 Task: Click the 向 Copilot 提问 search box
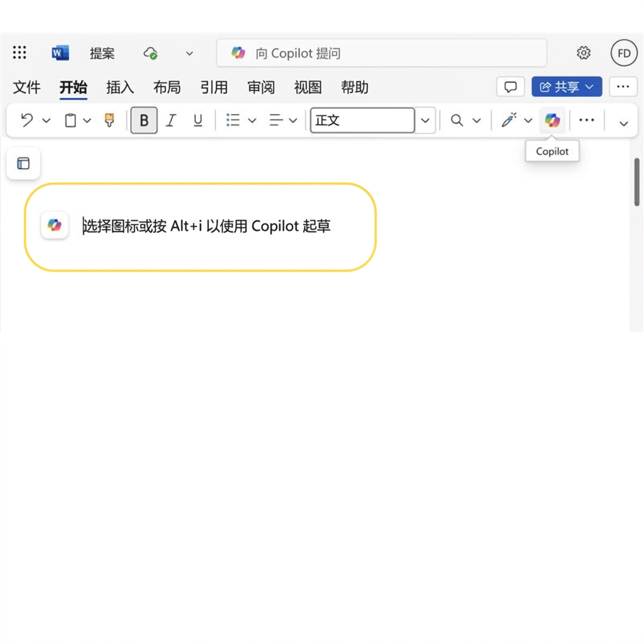(381, 53)
